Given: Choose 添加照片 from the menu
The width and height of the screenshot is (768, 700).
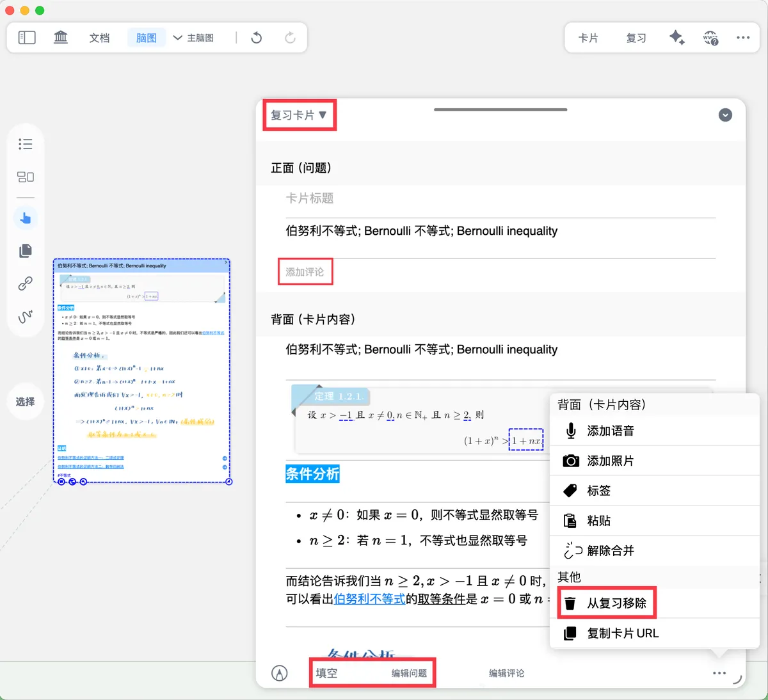Looking at the screenshot, I should (655, 461).
